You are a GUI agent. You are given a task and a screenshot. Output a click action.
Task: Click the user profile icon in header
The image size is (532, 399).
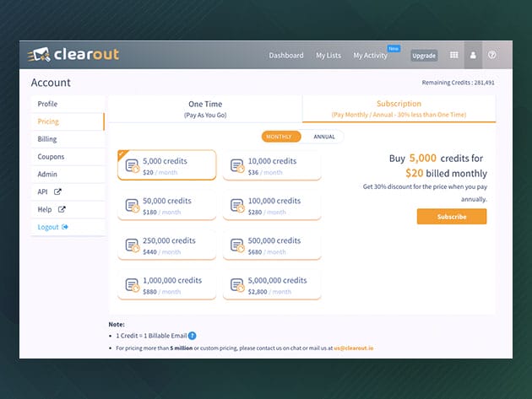[x=473, y=56]
